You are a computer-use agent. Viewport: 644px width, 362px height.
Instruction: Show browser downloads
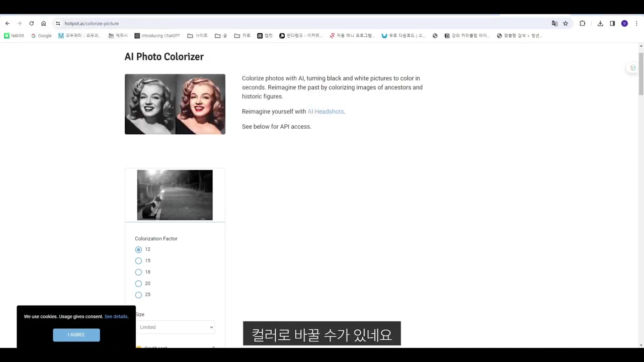600,24
